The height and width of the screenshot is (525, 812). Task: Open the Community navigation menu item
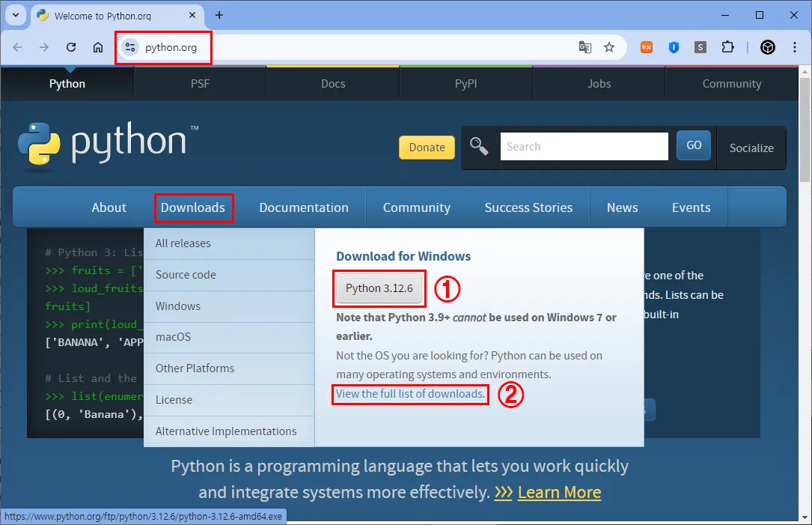tap(416, 207)
